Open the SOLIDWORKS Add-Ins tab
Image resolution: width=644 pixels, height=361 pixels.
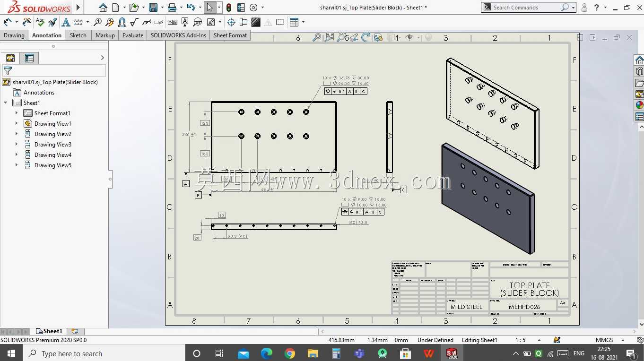178,35
